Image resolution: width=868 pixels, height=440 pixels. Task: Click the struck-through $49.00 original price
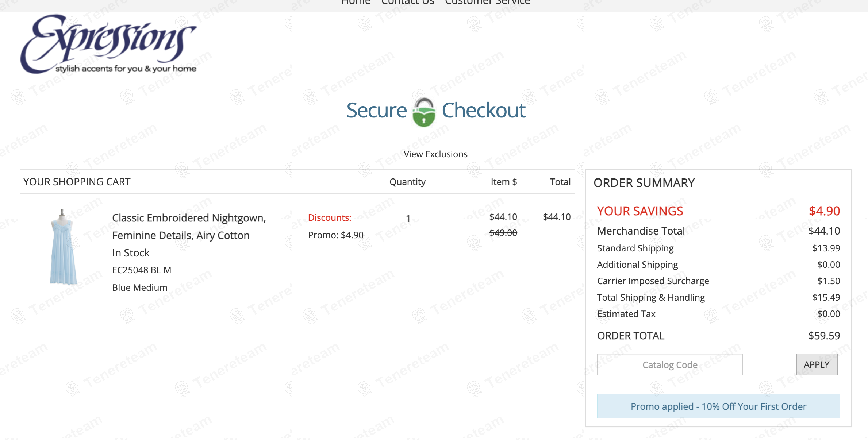tap(503, 233)
